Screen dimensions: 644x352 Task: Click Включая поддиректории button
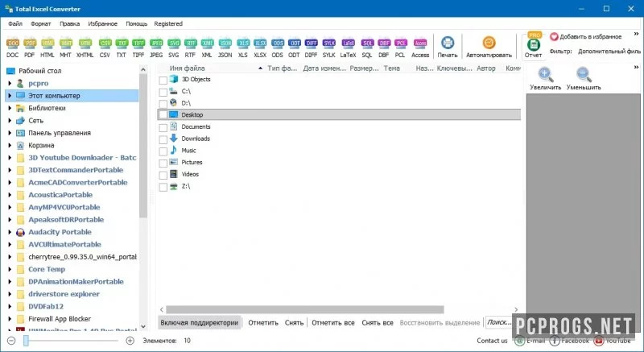[x=200, y=323]
